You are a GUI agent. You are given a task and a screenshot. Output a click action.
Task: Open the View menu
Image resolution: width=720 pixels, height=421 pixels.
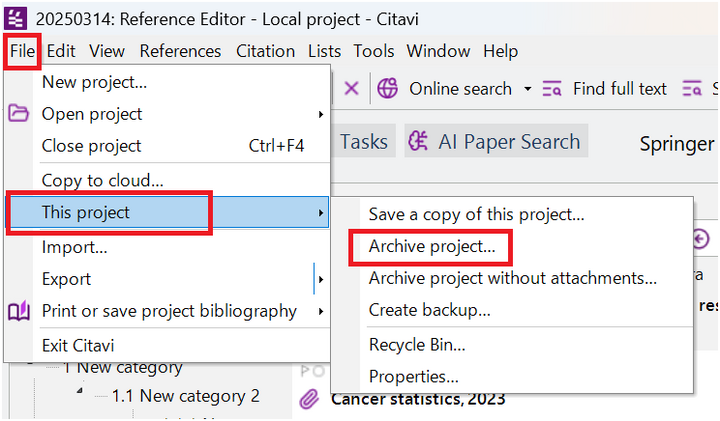(x=107, y=51)
